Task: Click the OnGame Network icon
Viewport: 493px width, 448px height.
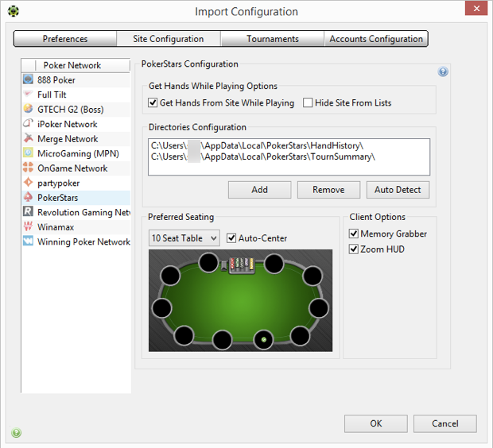Action: pos(28,168)
